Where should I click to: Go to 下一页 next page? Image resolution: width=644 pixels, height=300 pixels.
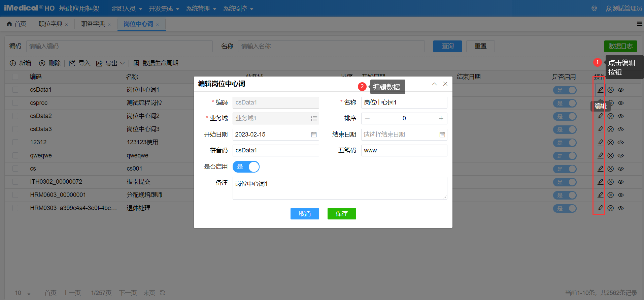click(x=128, y=293)
